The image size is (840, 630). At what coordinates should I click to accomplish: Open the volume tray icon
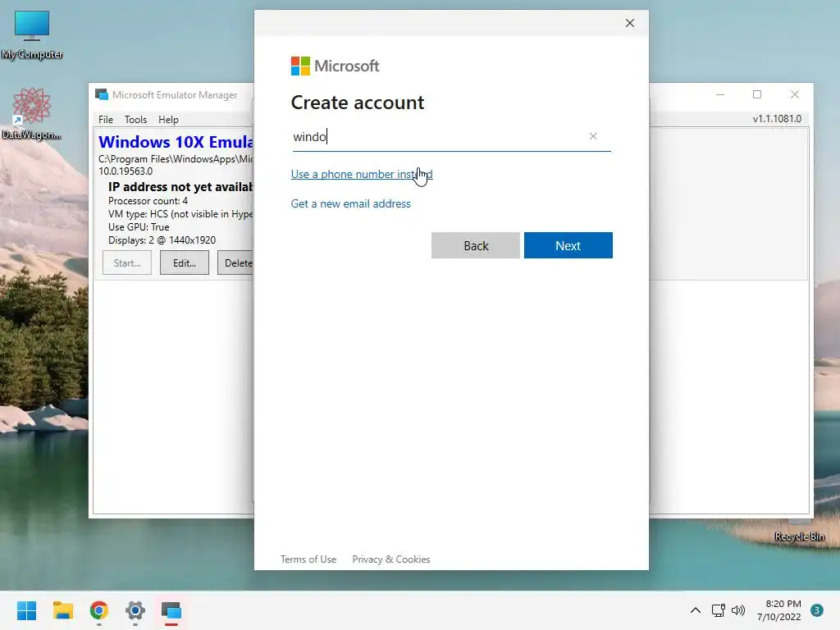click(738, 610)
